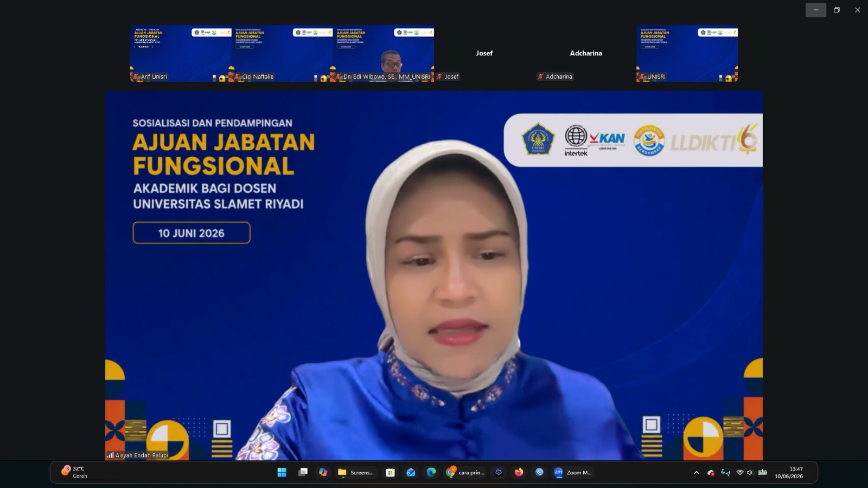Open Microsoft Store taskbar icon
This screenshot has width=868, height=488.
pyautogui.click(x=390, y=472)
